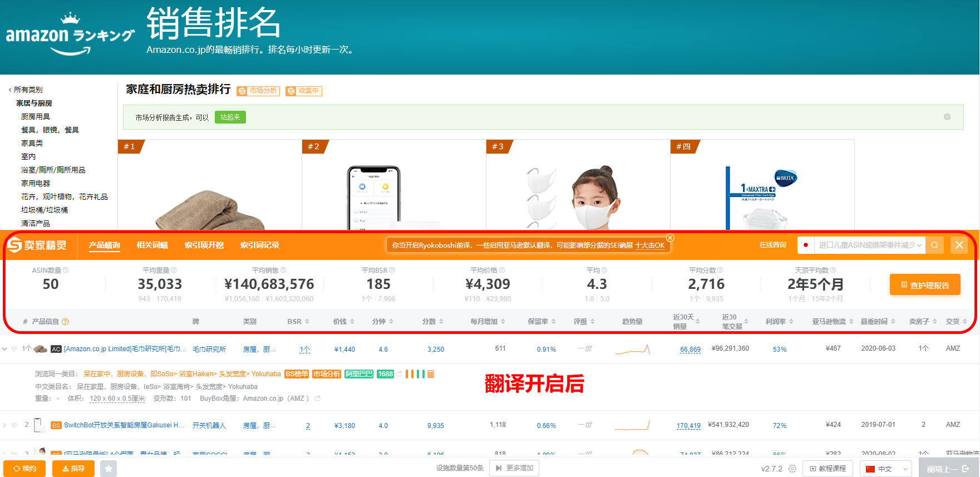Click the trend sparkline for first product
Image resolution: width=980 pixels, height=477 pixels.
pos(632,350)
